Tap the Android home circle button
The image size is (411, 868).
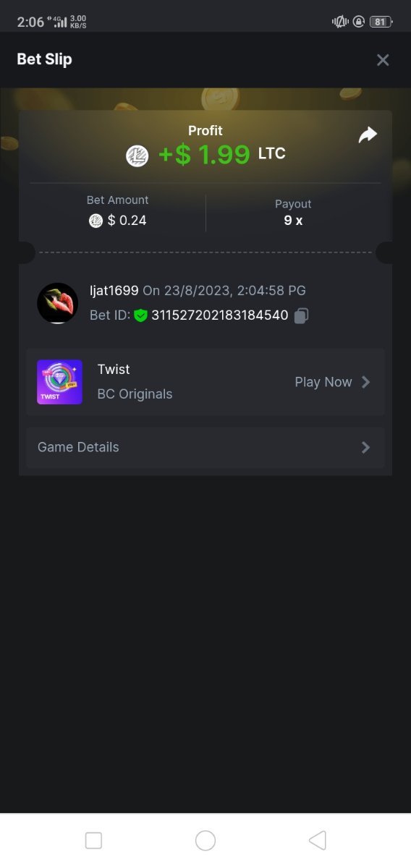[x=205, y=840]
